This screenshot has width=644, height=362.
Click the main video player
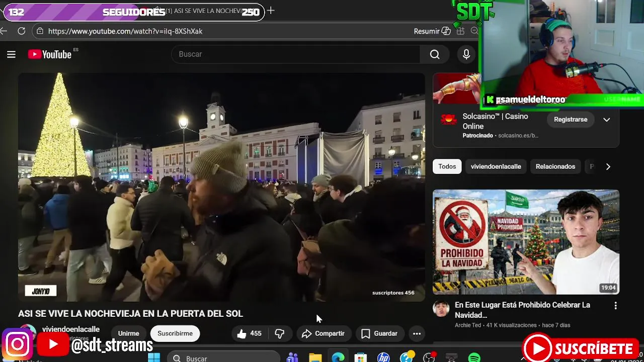click(x=221, y=187)
